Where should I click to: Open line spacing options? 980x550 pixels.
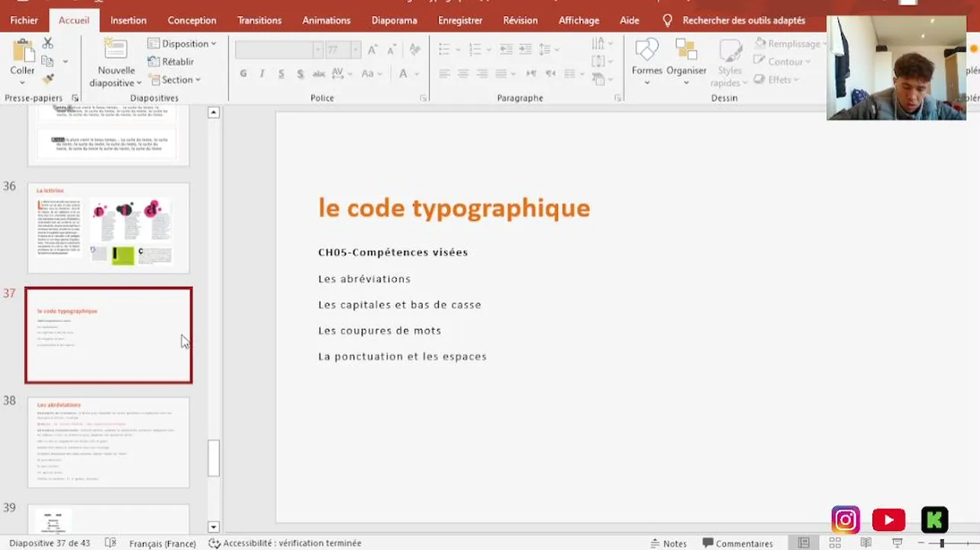[x=548, y=50]
